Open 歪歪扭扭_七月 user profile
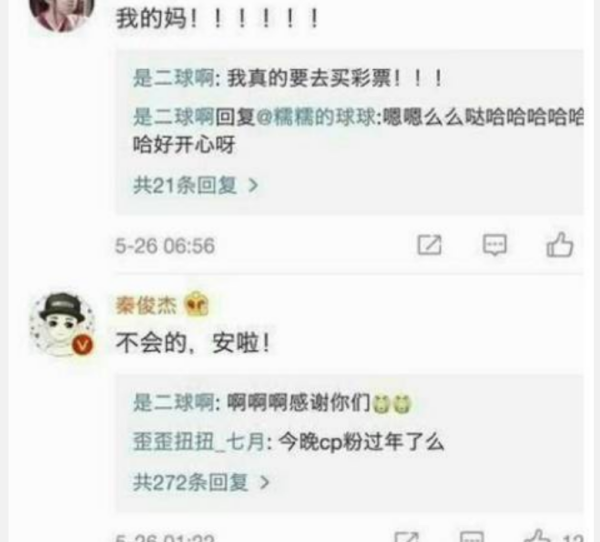 click(199, 442)
